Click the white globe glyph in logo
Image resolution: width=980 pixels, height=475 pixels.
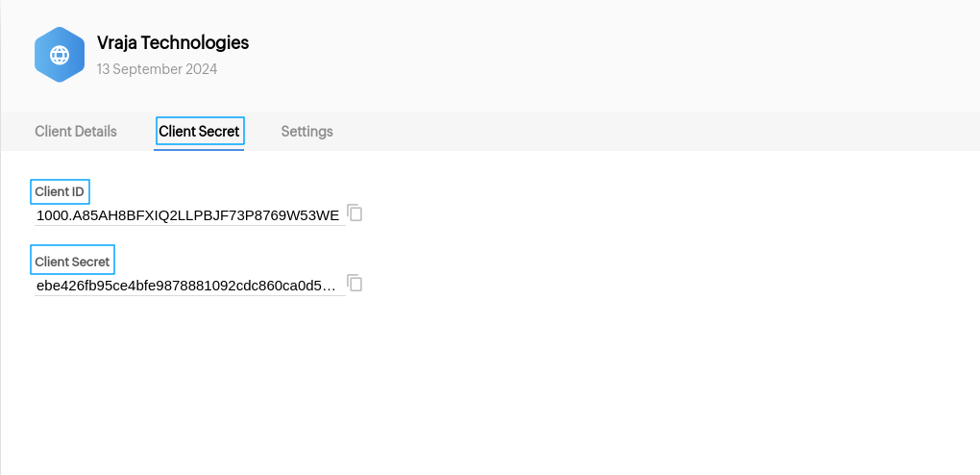coord(60,55)
